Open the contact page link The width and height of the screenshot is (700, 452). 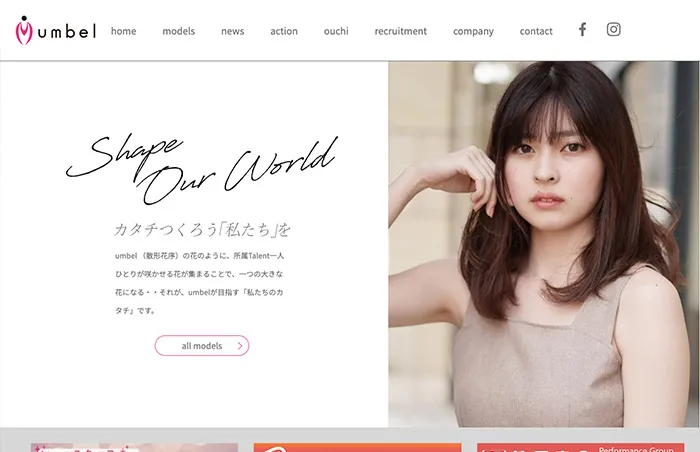point(536,31)
